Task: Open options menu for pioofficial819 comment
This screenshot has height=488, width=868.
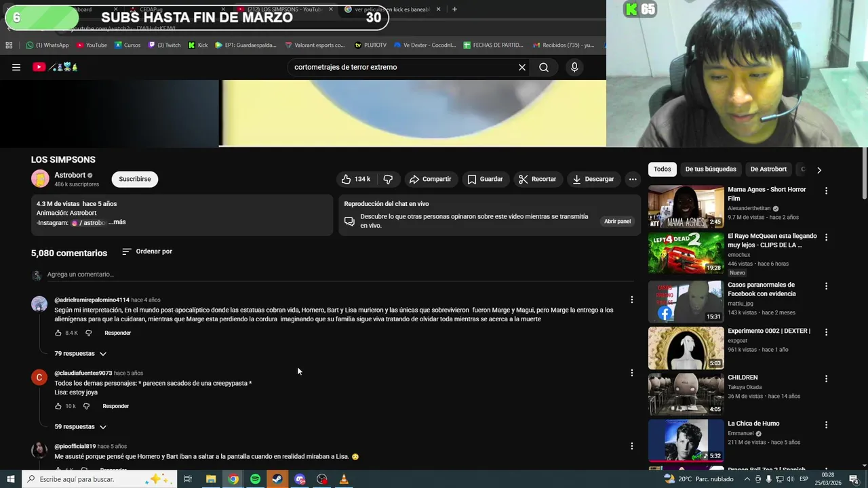Action: pyautogui.click(x=631, y=446)
